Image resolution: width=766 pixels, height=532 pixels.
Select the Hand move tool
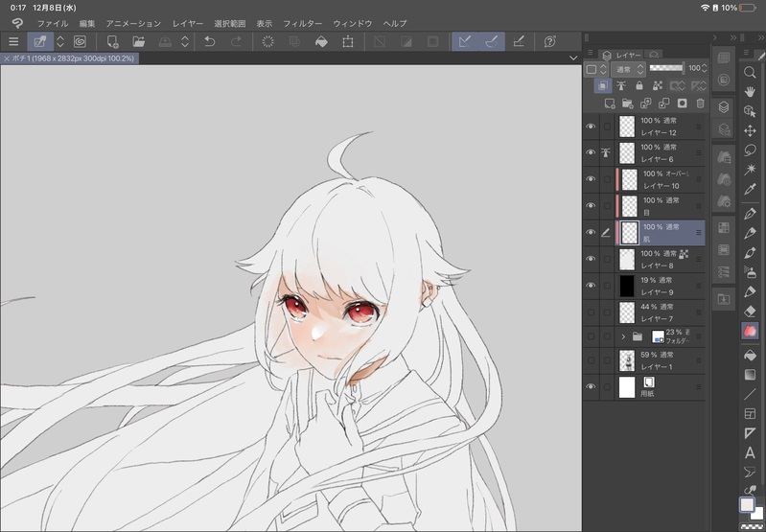(x=750, y=92)
